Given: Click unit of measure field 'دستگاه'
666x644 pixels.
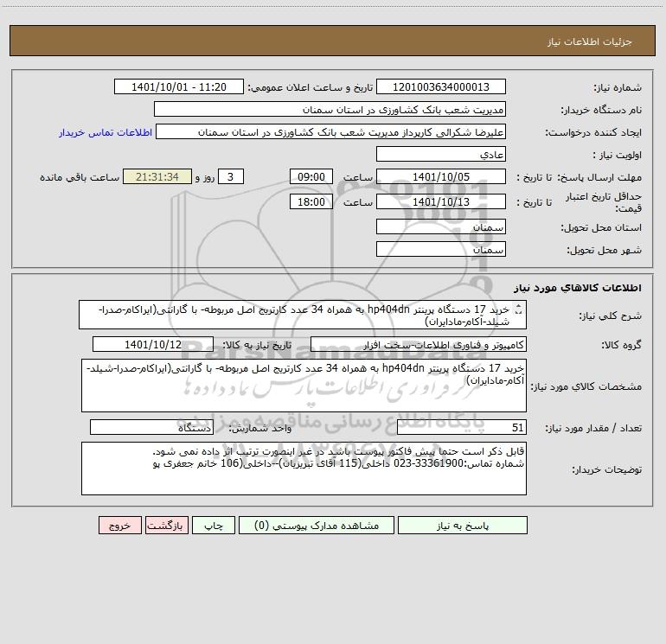Looking at the screenshot, I should click(x=151, y=427).
